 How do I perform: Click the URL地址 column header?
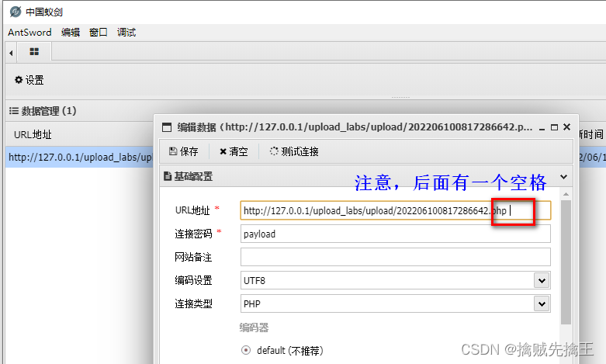pos(33,134)
